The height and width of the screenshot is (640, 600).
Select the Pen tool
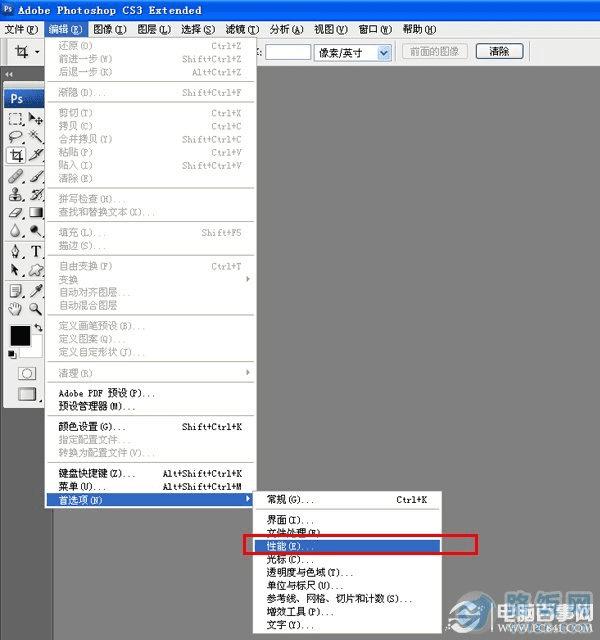[16, 251]
